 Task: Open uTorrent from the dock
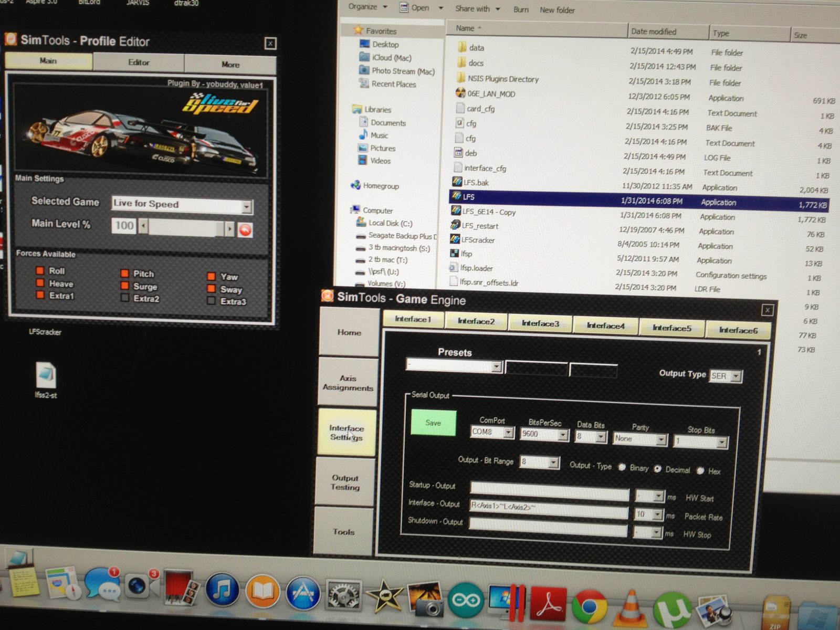coord(673,610)
